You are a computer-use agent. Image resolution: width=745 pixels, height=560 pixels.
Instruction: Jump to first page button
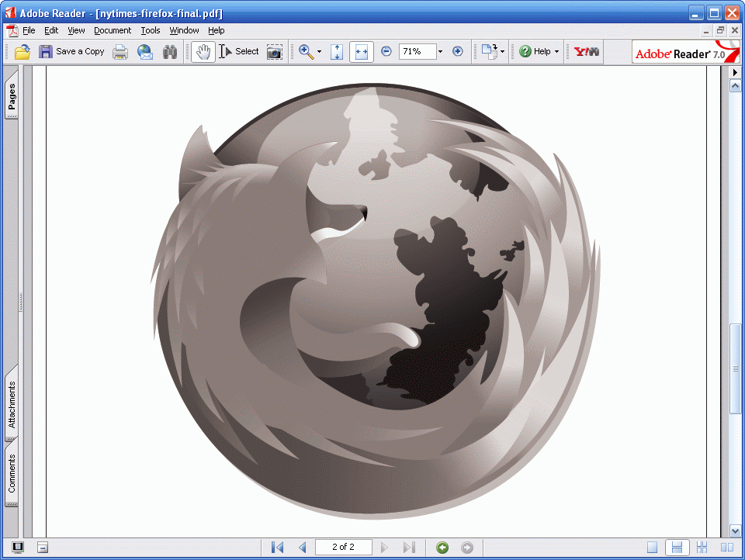[278, 548]
